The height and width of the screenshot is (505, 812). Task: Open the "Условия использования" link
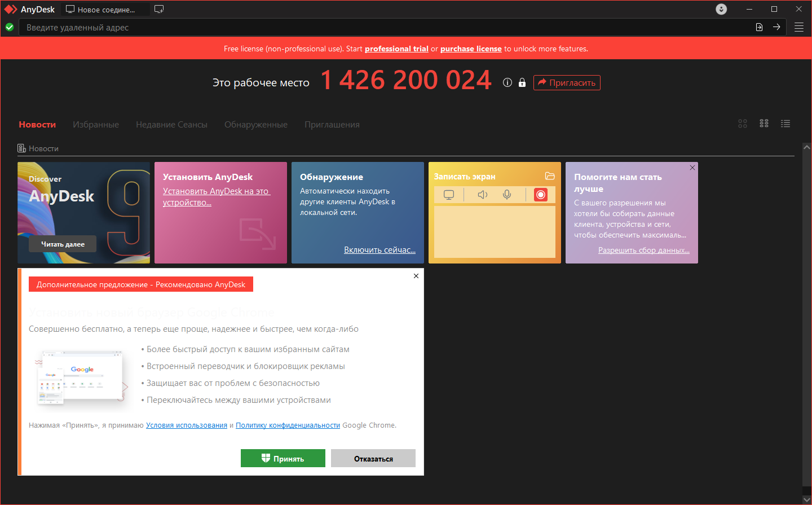point(187,425)
